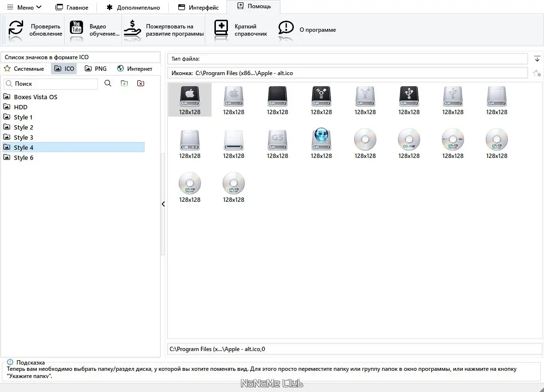This screenshot has width=544, height=392.
Task: Switch to the Дополнительно tab
Action: 133,7
